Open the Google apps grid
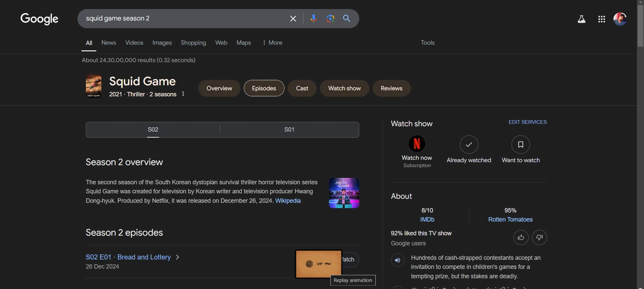 click(x=601, y=19)
